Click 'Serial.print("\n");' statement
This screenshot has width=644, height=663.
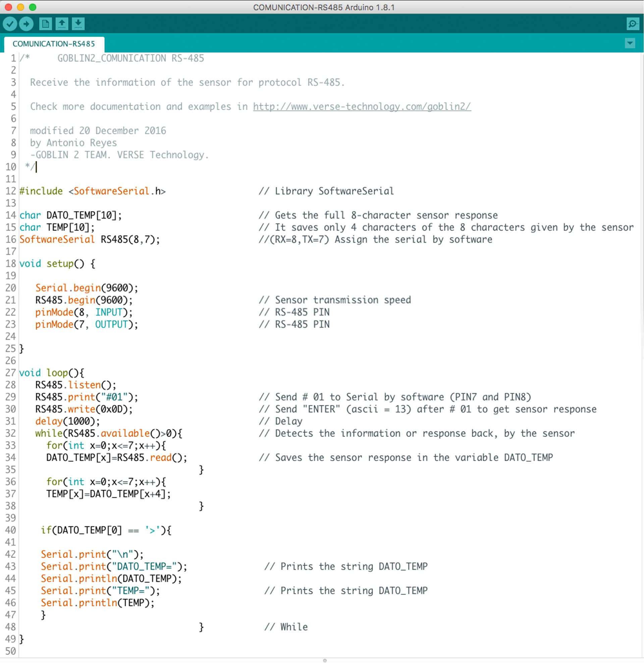coord(92,554)
